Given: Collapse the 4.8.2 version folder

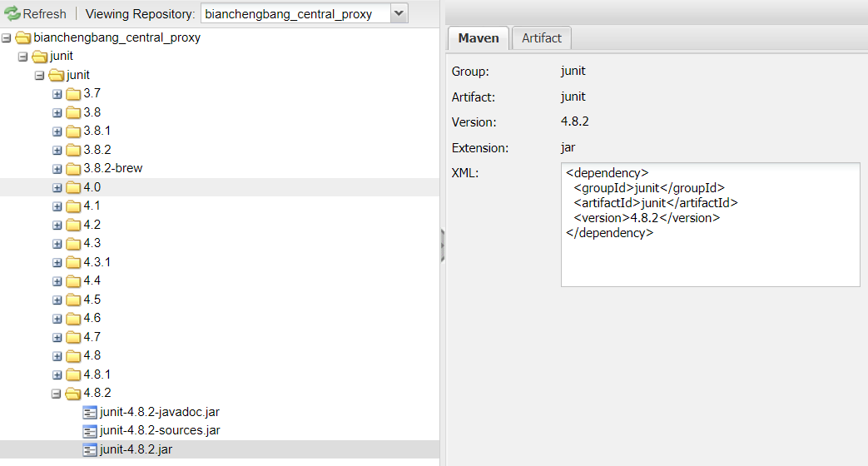Looking at the screenshot, I should [x=57, y=394].
